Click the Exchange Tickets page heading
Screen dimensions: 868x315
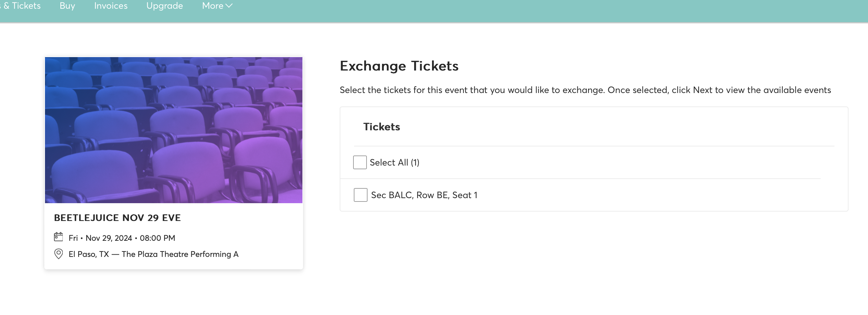point(399,66)
